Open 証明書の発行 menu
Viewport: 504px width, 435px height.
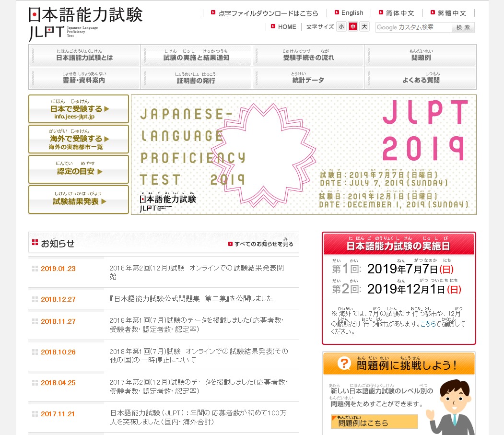[196, 78]
